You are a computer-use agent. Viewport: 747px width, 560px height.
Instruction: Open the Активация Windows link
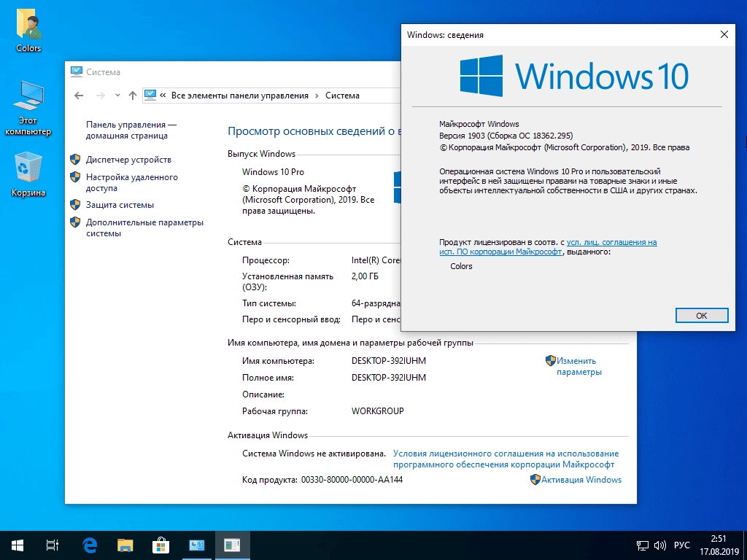(x=581, y=480)
